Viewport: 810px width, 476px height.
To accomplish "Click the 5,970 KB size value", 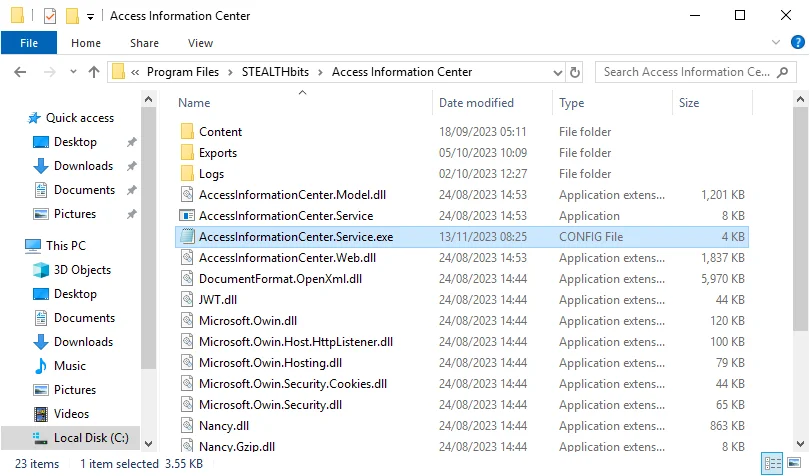I will [723, 279].
